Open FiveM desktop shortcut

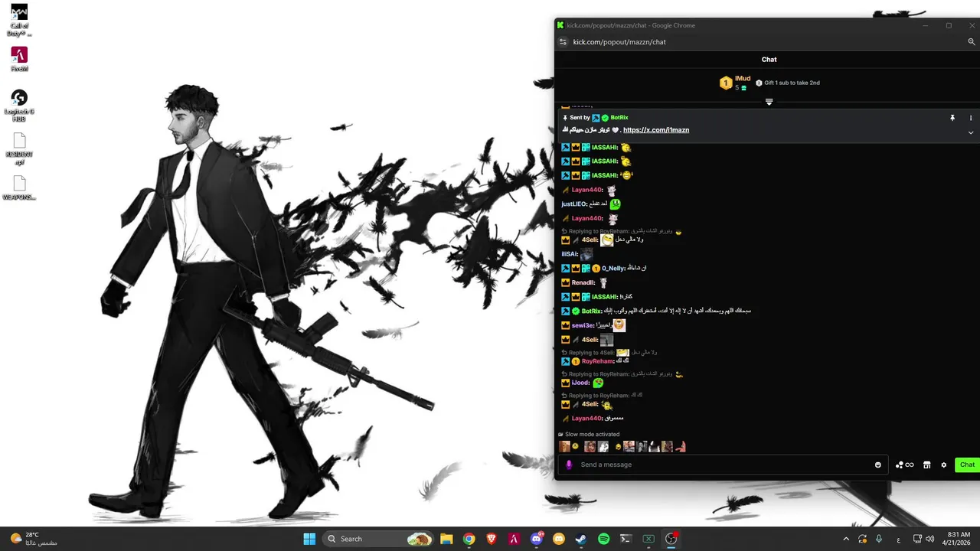coord(19,60)
